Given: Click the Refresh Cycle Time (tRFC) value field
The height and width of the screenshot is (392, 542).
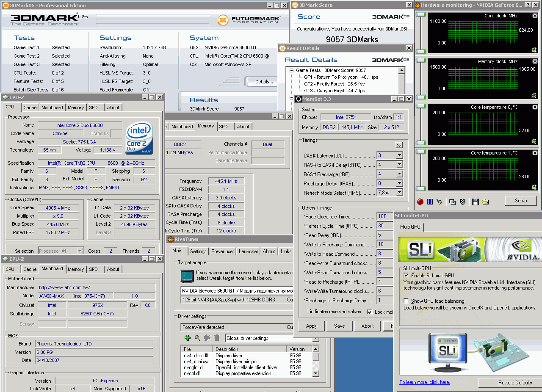Looking at the screenshot, I should point(385,226).
